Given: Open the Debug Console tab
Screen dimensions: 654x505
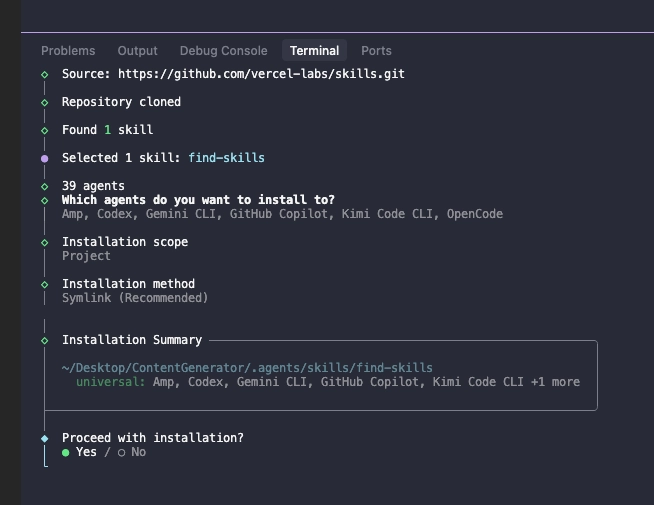Looking at the screenshot, I should tap(223, 51).
